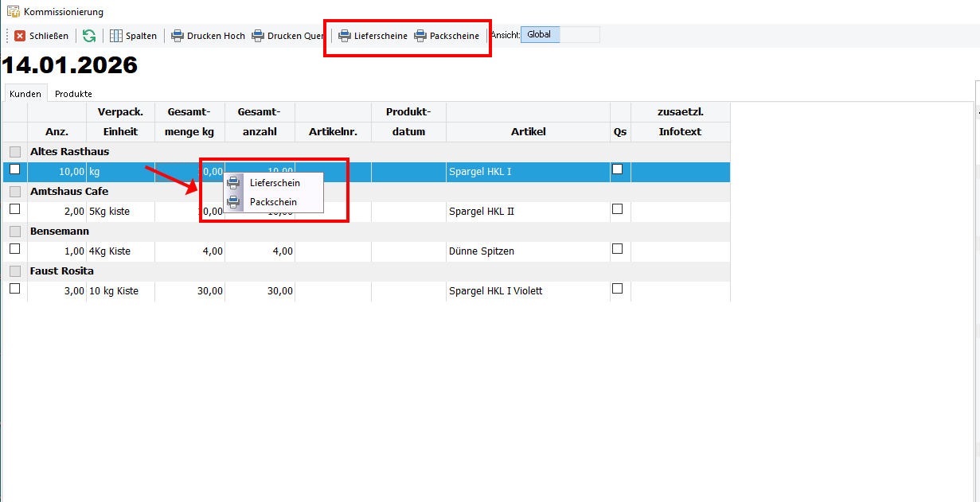Click the Kommissionierung window title icon
Viewport: 980px width, 502px height.
[x=14, y=12]
